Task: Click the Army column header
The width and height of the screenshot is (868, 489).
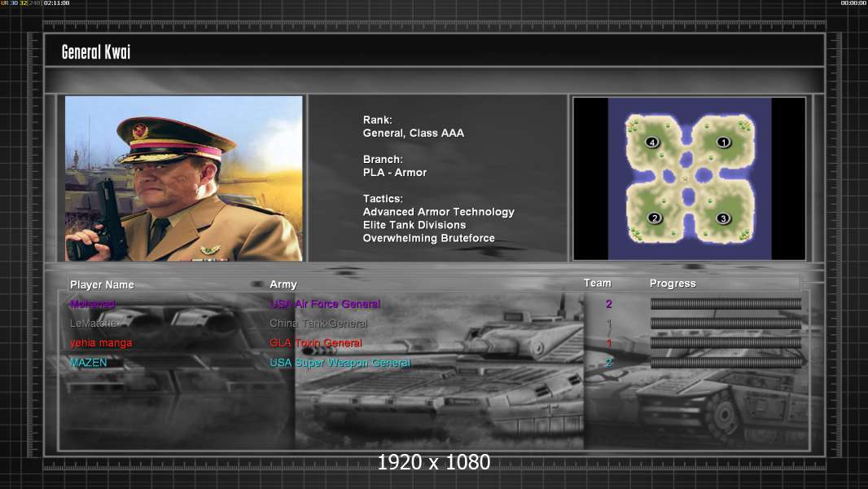Action: (x=283, y=284)
